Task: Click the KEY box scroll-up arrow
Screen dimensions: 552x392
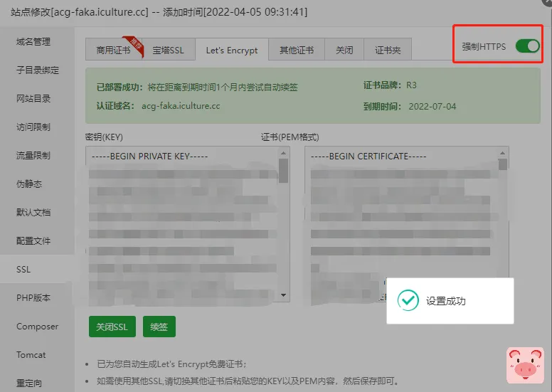Action: 283,153
